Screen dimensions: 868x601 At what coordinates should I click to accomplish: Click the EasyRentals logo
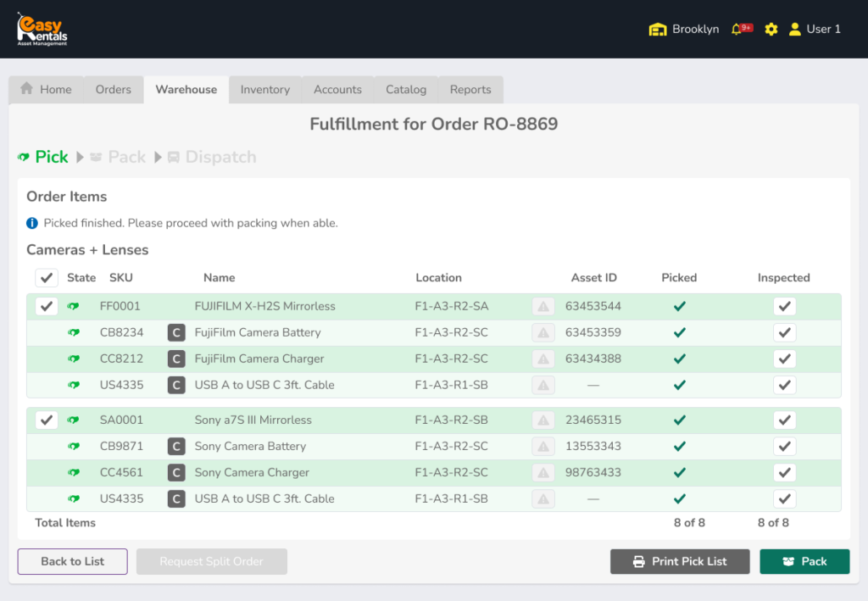click(42, 29)
